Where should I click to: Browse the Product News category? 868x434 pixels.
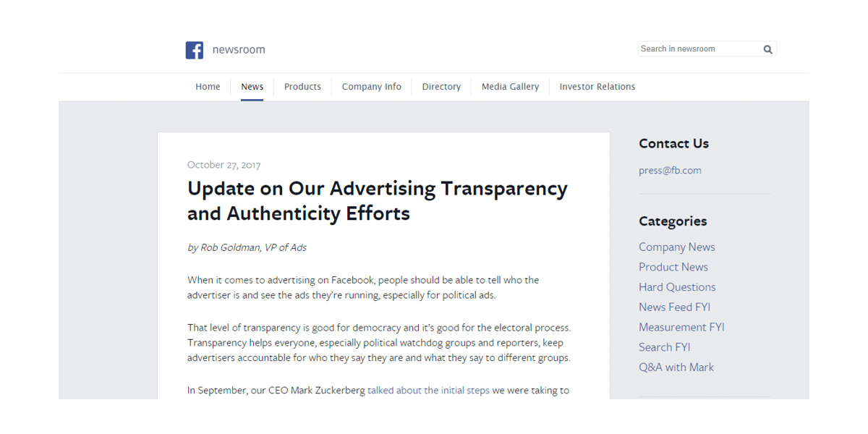673,267
